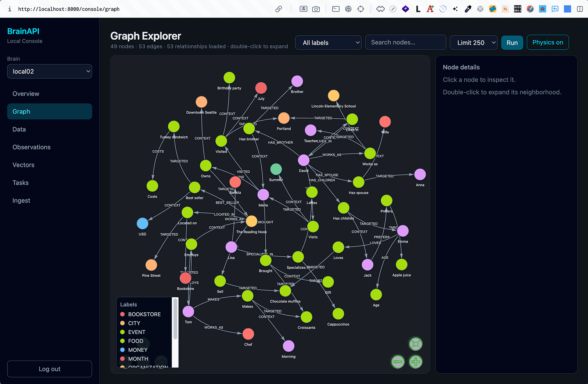Zoom out the graph with minus icon
Image resolution: width=588 pixels, height=384 pixels.
pos(398,362)
